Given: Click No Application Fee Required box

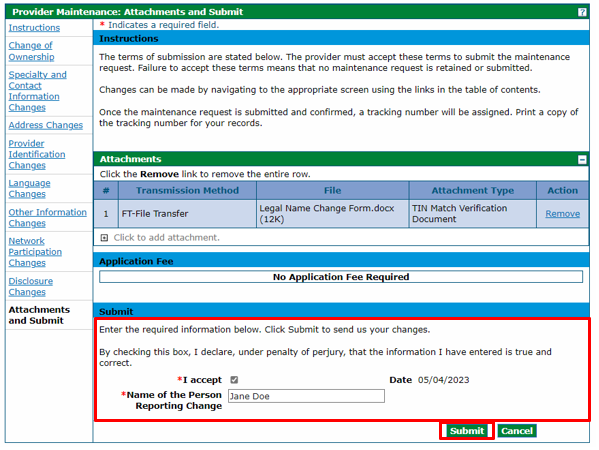Looking at the screenshot, I should coord(341,277).
